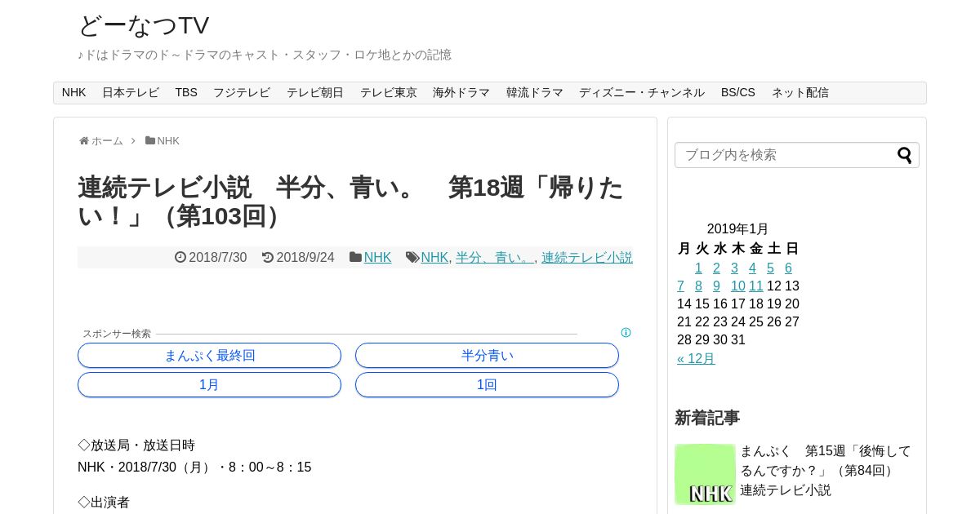Open calendar date 8

(x=698, y=286)
